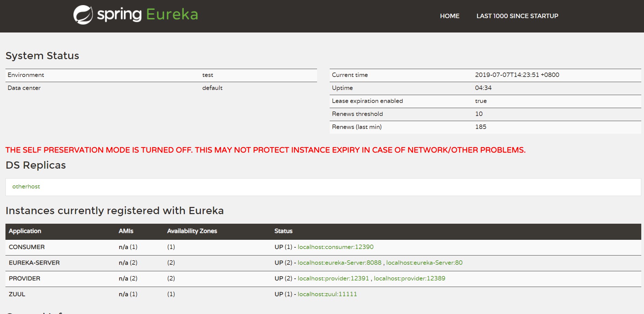Click the DS Replicas heading

click(x=36, y=165)
